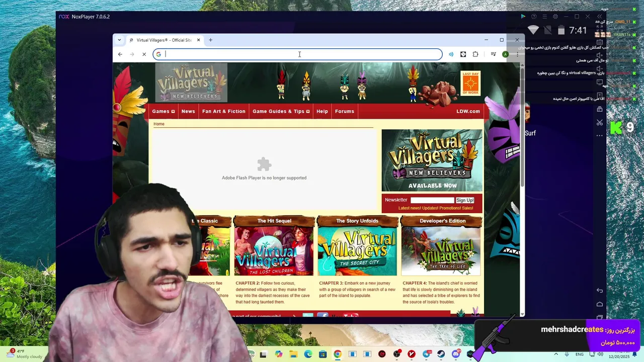The image size is (644, 362).
Task: Open the Chrome profile avatar
Action: [x=505, y=54]
